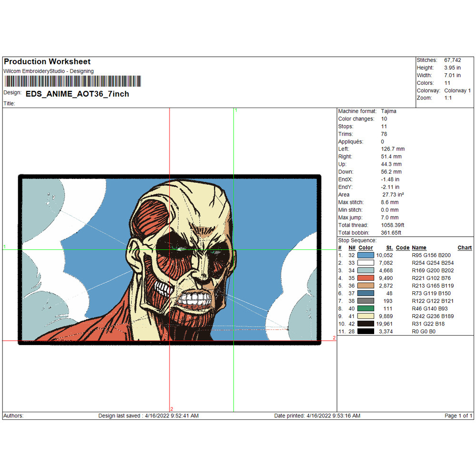
Task: Click the 'Code' column header
Action: 402,248
